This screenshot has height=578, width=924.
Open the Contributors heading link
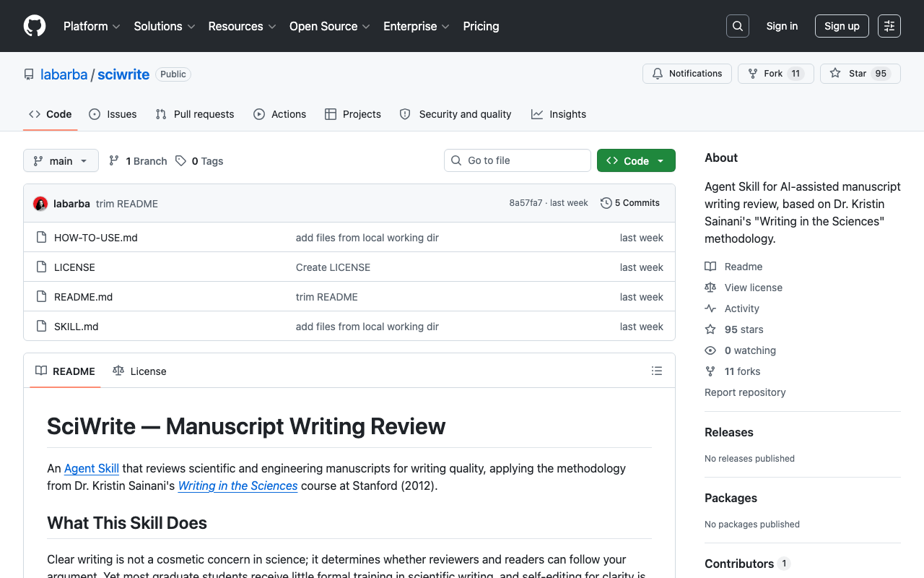pos(747,564)
